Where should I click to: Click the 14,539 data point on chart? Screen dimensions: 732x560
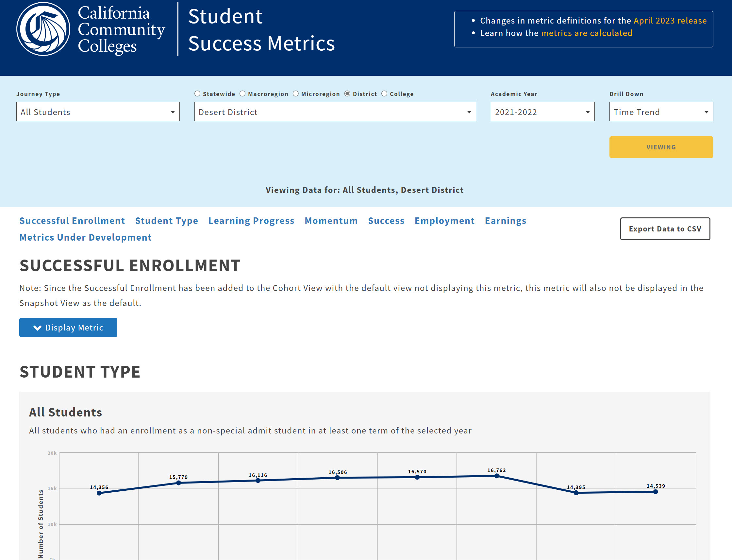655,492
